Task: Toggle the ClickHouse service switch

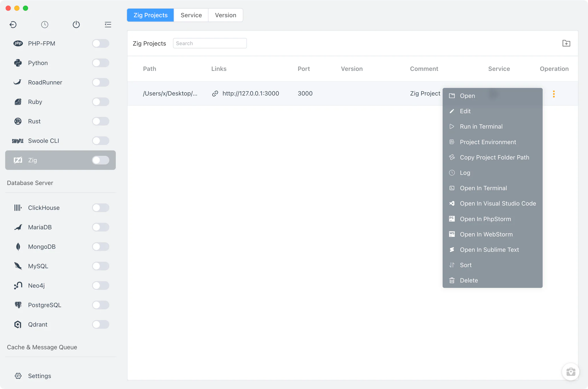Action: coord(100,208)
